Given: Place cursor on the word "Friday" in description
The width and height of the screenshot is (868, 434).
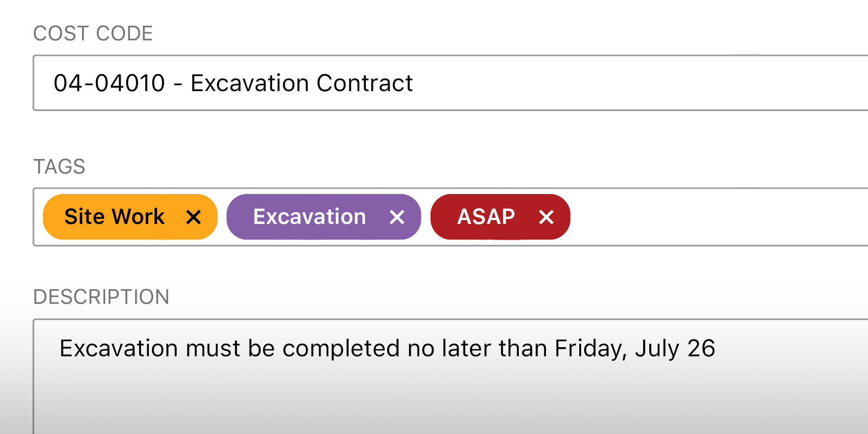Looking at the screenshot, I should [x=590, y=349].
